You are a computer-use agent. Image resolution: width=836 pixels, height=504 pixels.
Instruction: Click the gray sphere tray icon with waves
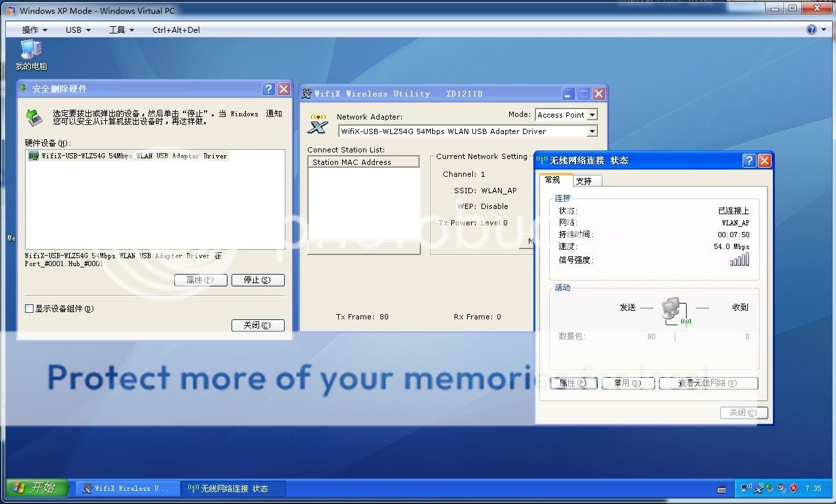point(781,488)
